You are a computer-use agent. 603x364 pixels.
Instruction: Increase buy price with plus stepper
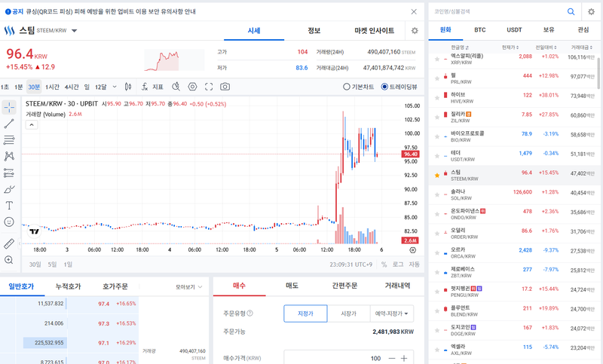[x=404, y=358]
